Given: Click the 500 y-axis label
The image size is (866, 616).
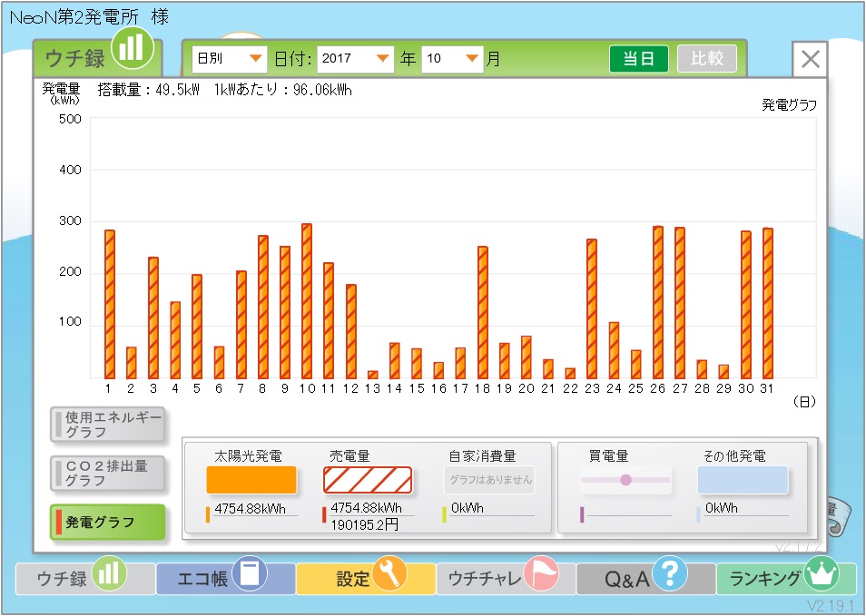Looking at the screenshot, I should pos(70,119).
